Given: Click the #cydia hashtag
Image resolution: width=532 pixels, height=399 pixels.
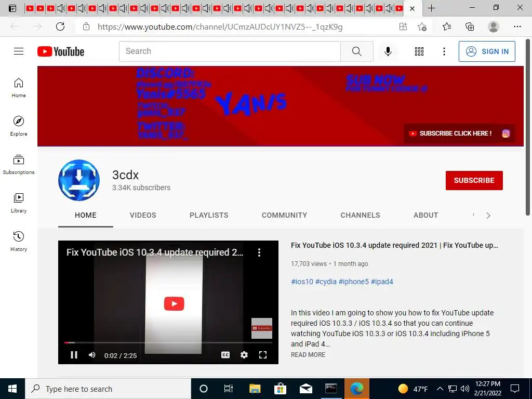Looking at the screenshot, I should click(x=326, y=282).
